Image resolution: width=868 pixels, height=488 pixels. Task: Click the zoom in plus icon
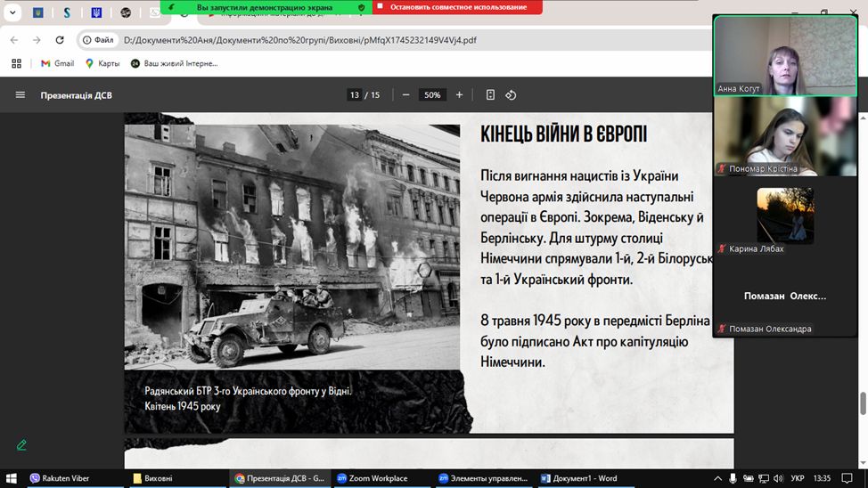point(459,95)
